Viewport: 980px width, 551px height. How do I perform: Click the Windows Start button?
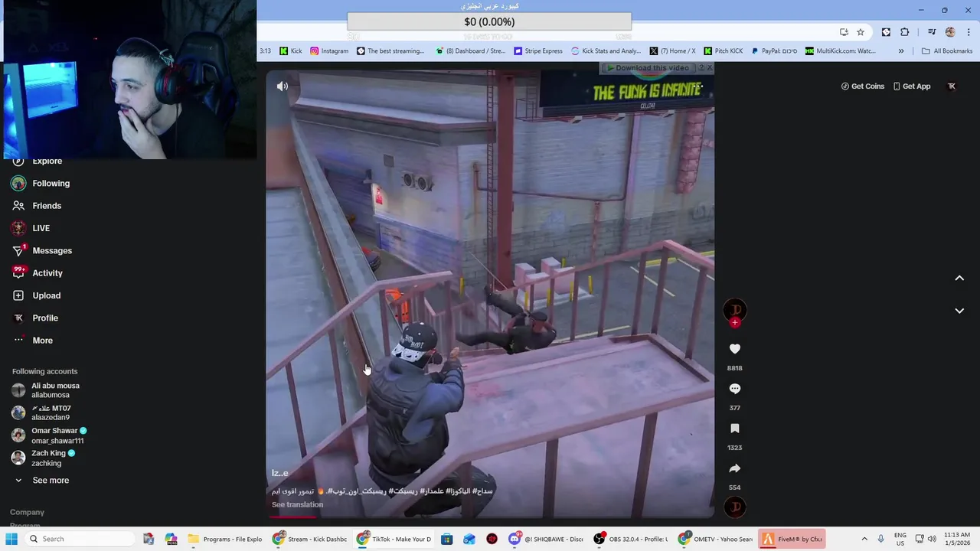(11, 539)
